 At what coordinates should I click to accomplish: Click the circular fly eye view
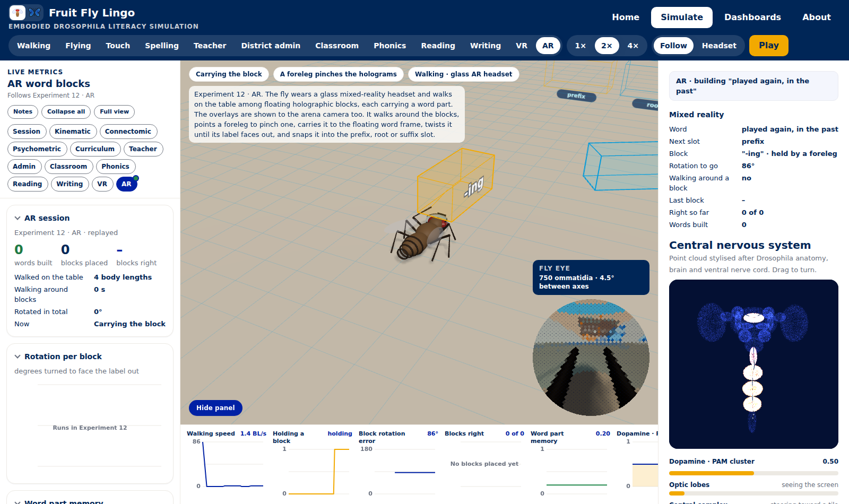[591, 358]
